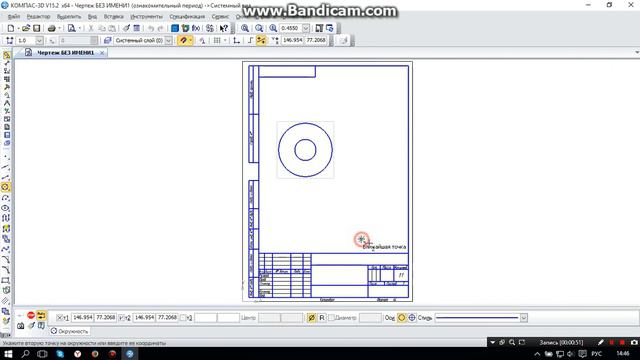Screen dimensions: 640x360
Task: Toggle the x1 point checkbox
Action: click(60, 318)
